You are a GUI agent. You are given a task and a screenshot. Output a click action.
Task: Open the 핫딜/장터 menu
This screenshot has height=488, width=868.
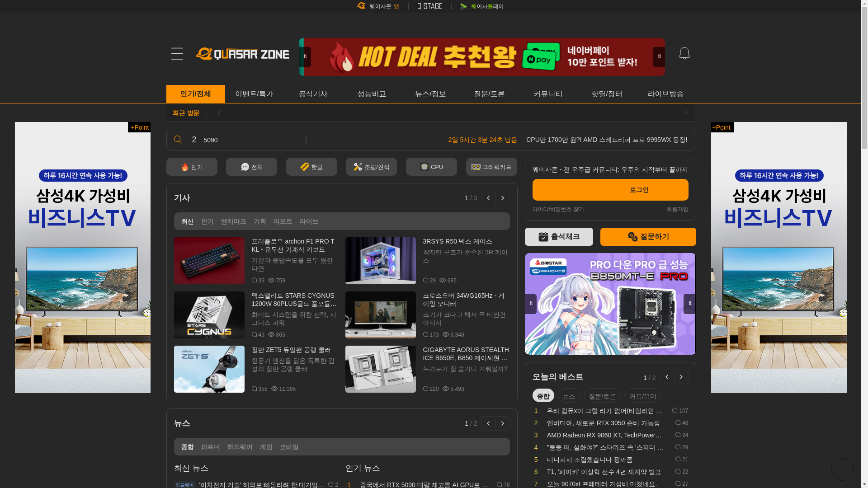pyautogui.click(x=607, y=94)
